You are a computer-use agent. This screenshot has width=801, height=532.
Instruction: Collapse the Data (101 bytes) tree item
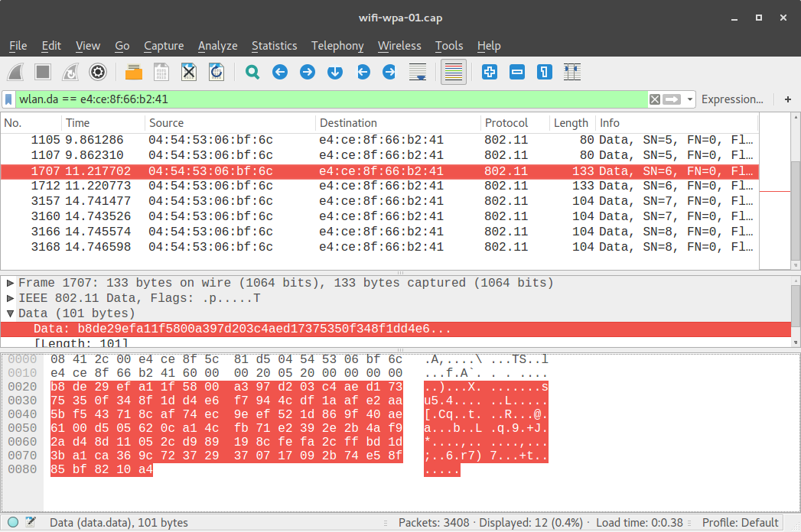pyautogui.click(x=9, y=313)
